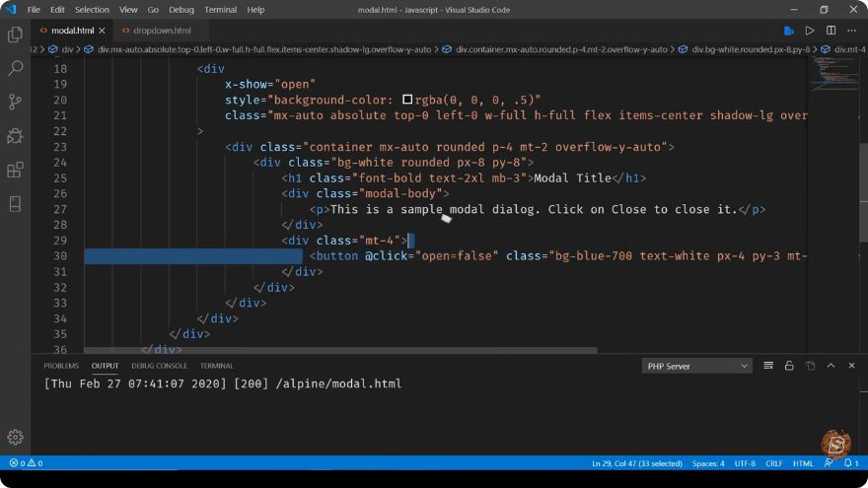
Task: Change HTML language mode in status bar
Action: (803, 463)
